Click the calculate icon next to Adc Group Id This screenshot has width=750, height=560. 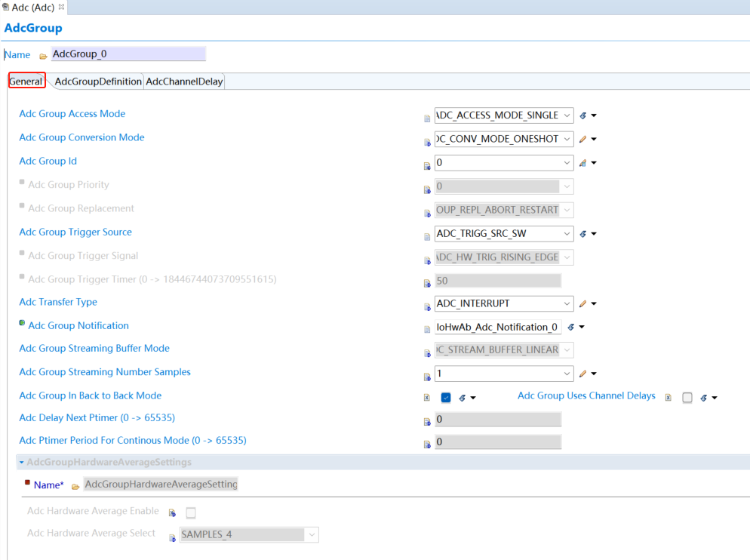(x=582, y=163)
